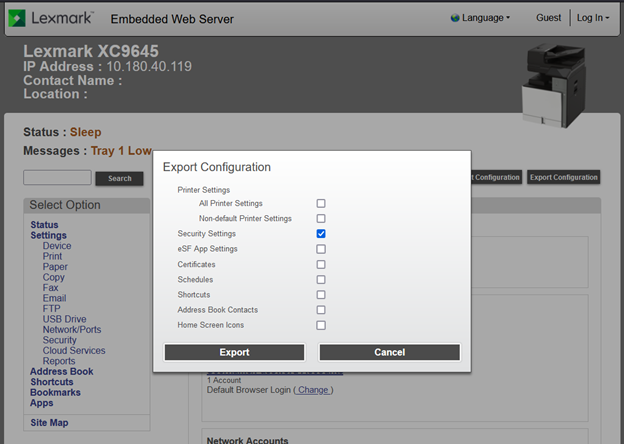624x444 pixels.
Task: Click the Lexmark logo icon
Action: pos(18,18)
